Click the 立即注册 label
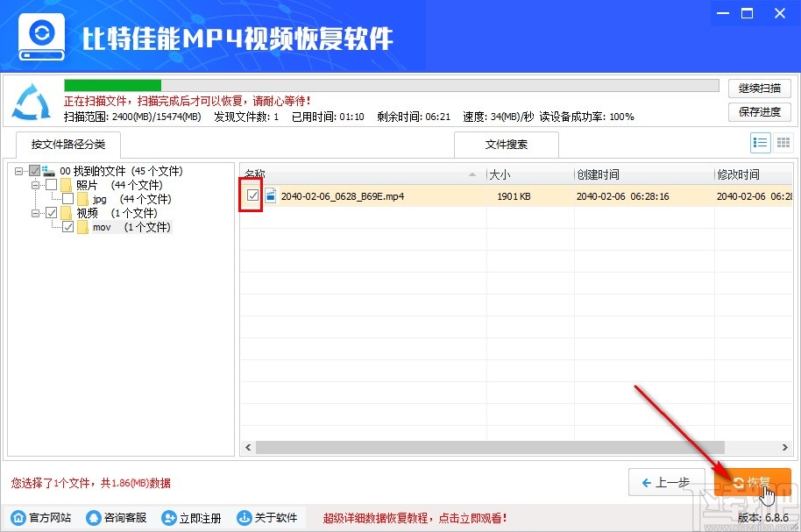Screen dimensions: 801x532 click(x=200, y=518)
